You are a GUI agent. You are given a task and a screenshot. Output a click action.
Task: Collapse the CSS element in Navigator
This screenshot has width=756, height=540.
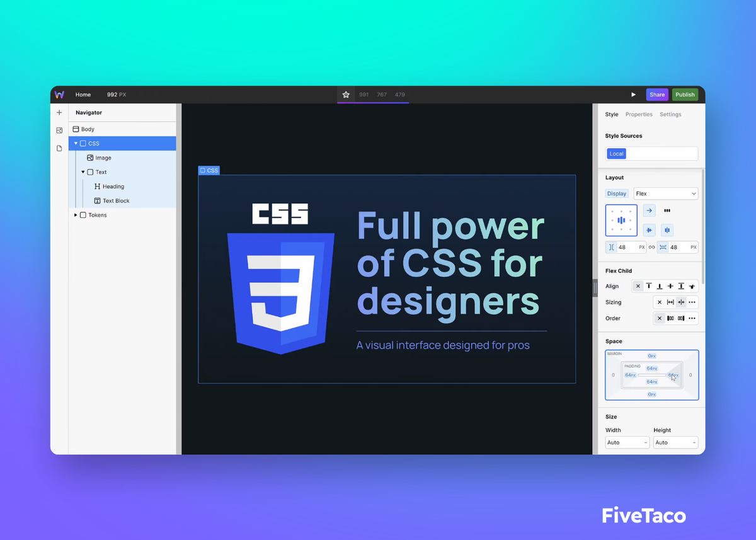click(x=76, y=143)
